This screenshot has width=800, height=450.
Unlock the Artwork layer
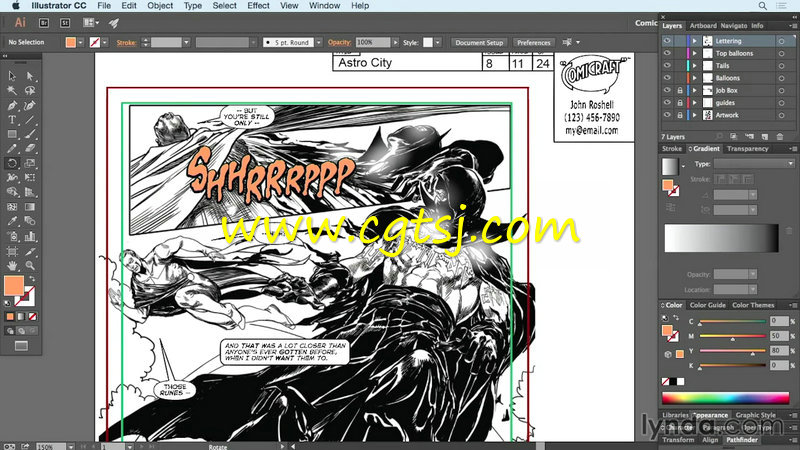point(680,115)
